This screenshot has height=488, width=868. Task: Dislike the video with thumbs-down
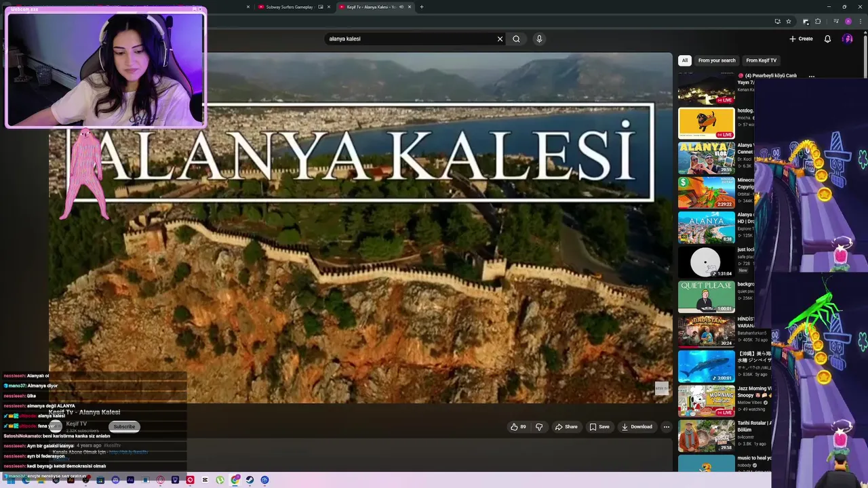539,427
